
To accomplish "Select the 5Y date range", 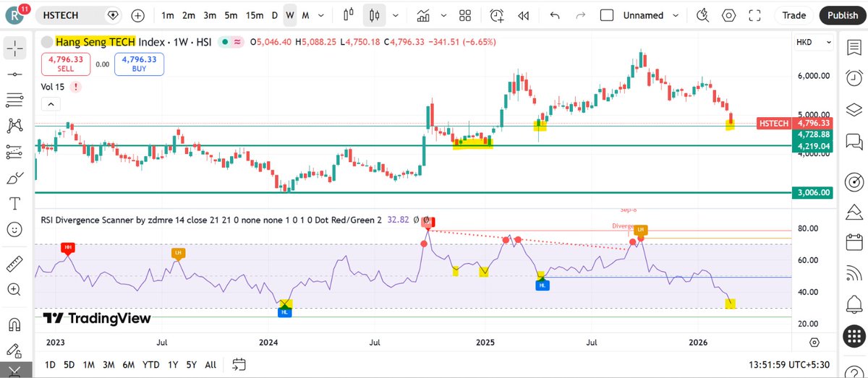I will [x=190, y=364].
